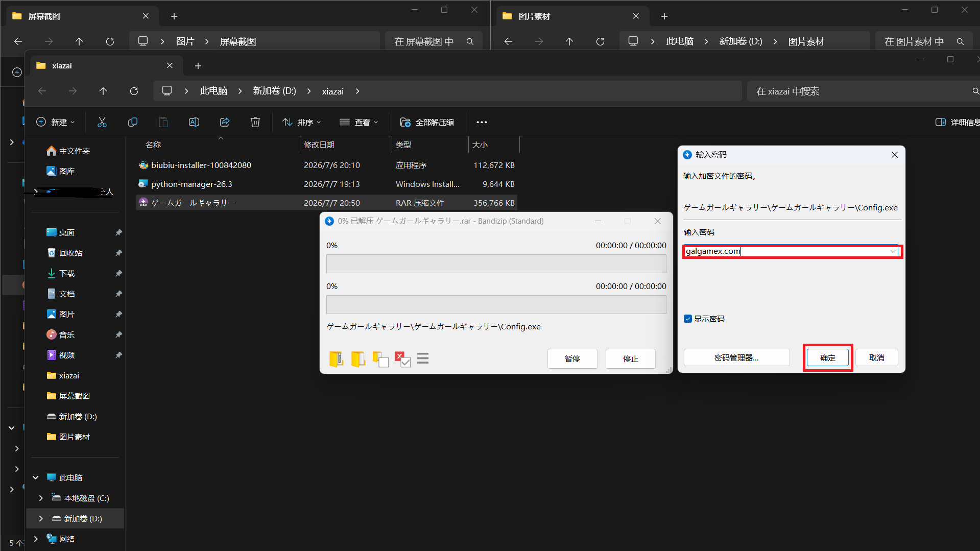Add a new tab in xiazai window
The image size is (980, 551).
198,65
